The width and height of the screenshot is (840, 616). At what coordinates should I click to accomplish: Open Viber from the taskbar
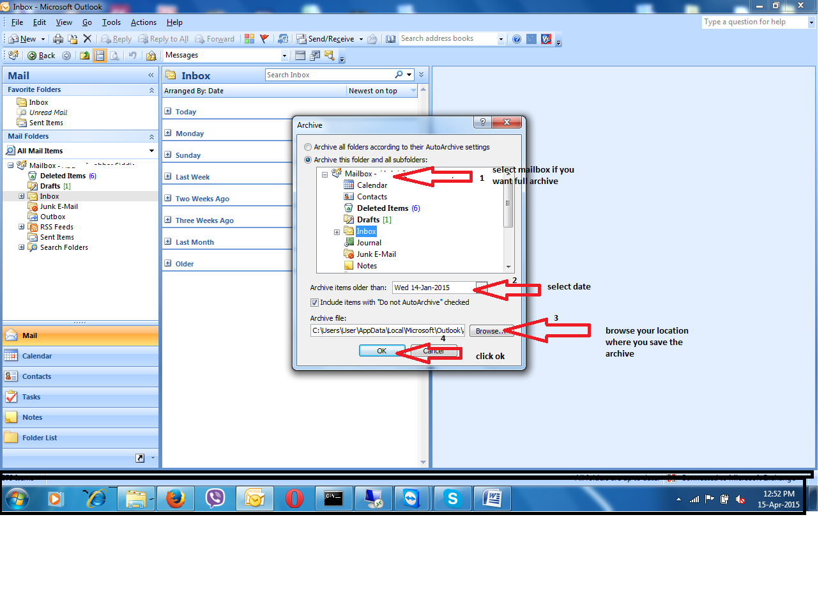tap(215, 498)
